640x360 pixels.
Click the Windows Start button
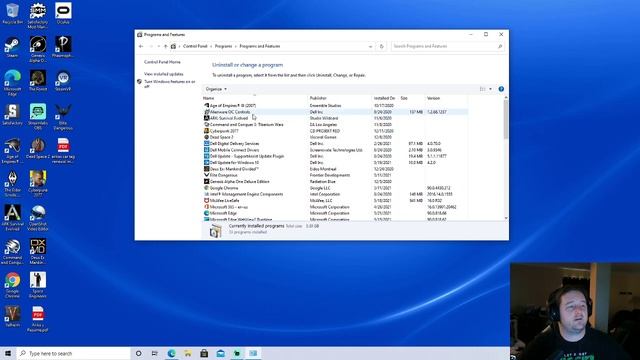point(8,353)
